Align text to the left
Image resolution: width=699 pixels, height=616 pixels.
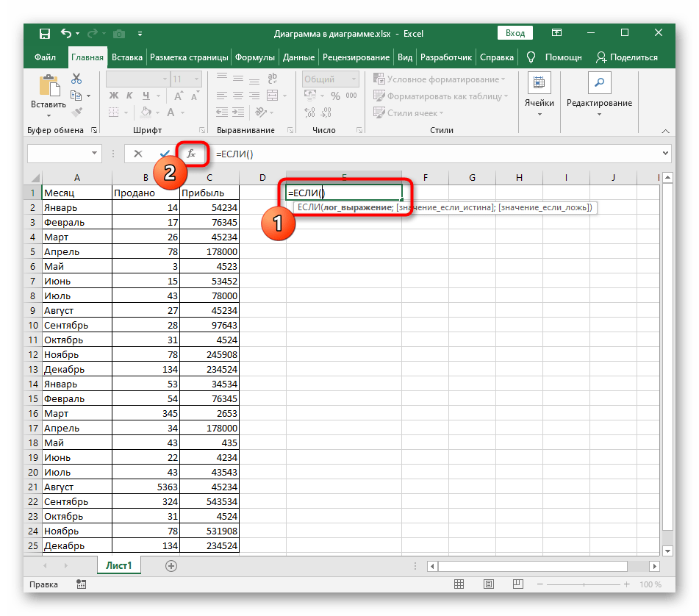[x=221, y=96]
